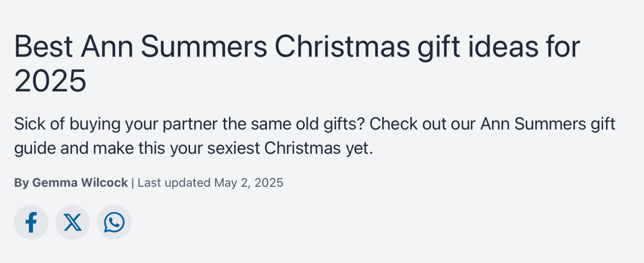
Task: Click the word "Best" in the headline
Action: 43,46
